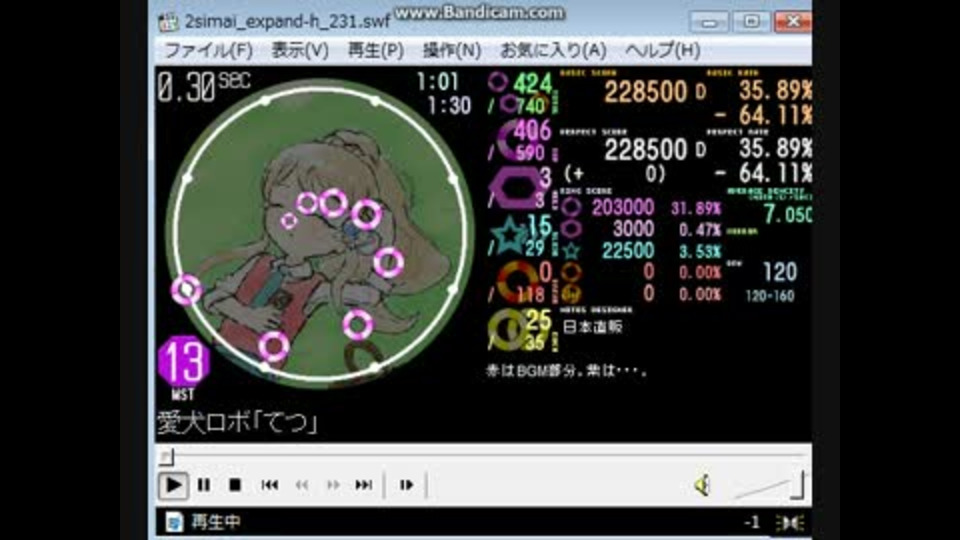Minimize the player window
The image size is (960, 540).
point(710,23)
